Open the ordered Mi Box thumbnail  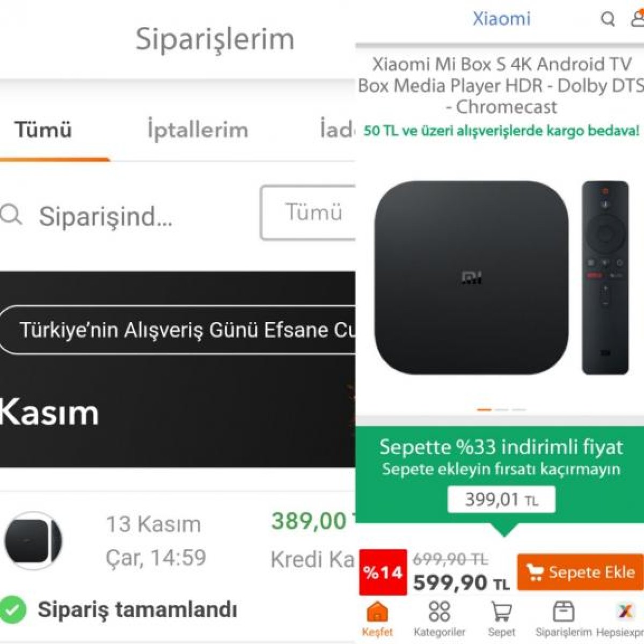33,540
